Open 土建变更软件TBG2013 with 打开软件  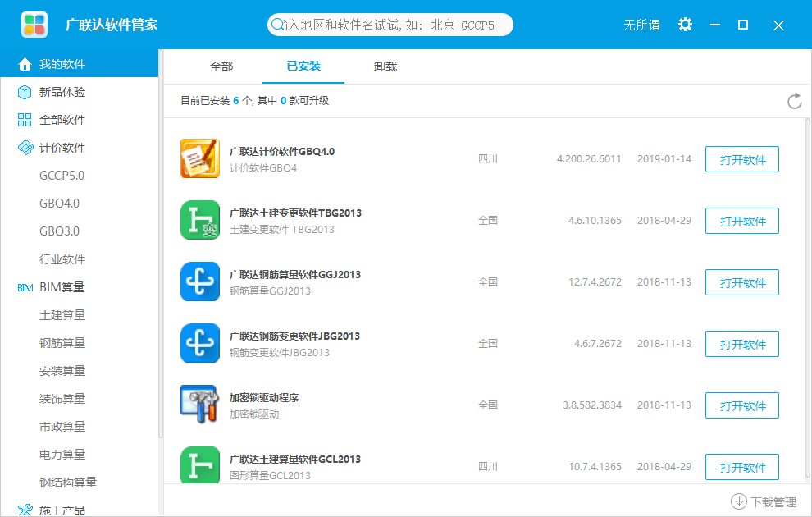(x=742, y=222)
